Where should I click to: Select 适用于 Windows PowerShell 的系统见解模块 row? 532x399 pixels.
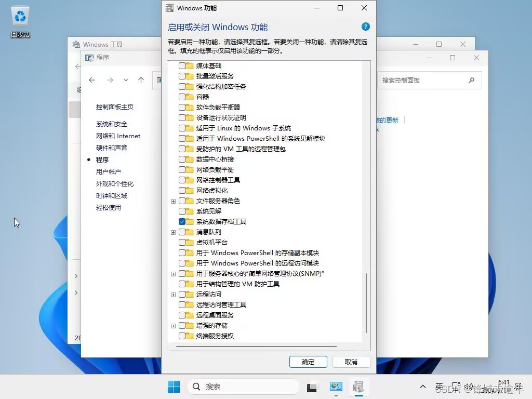[260, 138]
